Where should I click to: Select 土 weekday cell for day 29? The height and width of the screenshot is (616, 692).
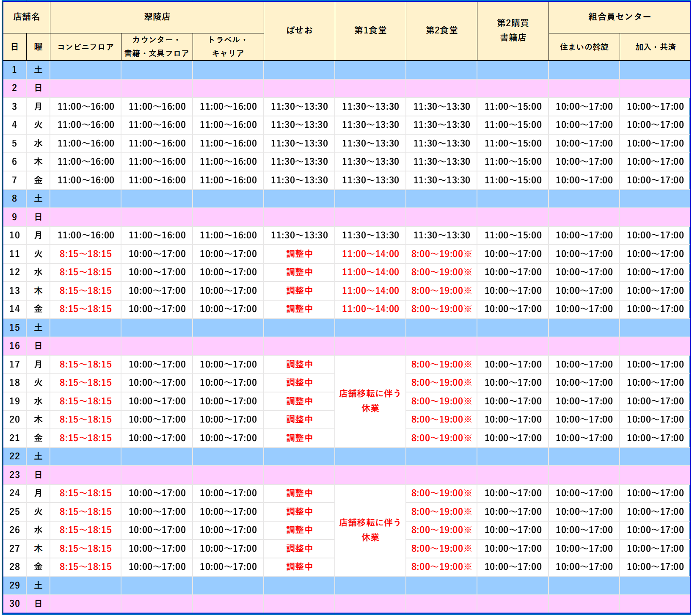[x=38, y=586]
